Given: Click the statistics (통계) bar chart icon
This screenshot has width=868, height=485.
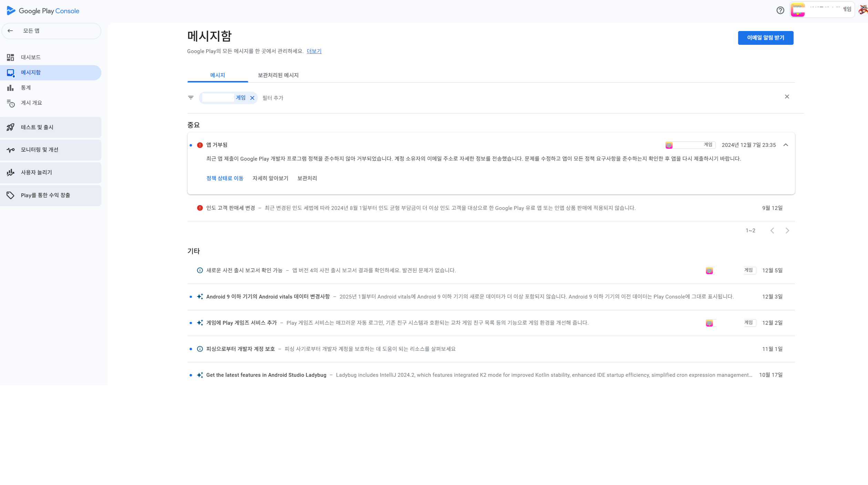Looking at the screenshot, I should (10, 88).
